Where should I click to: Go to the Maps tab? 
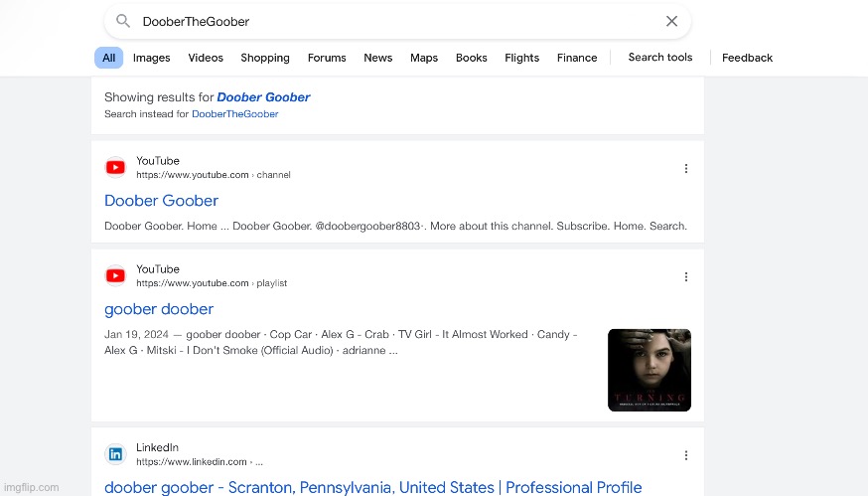point(424,58)
